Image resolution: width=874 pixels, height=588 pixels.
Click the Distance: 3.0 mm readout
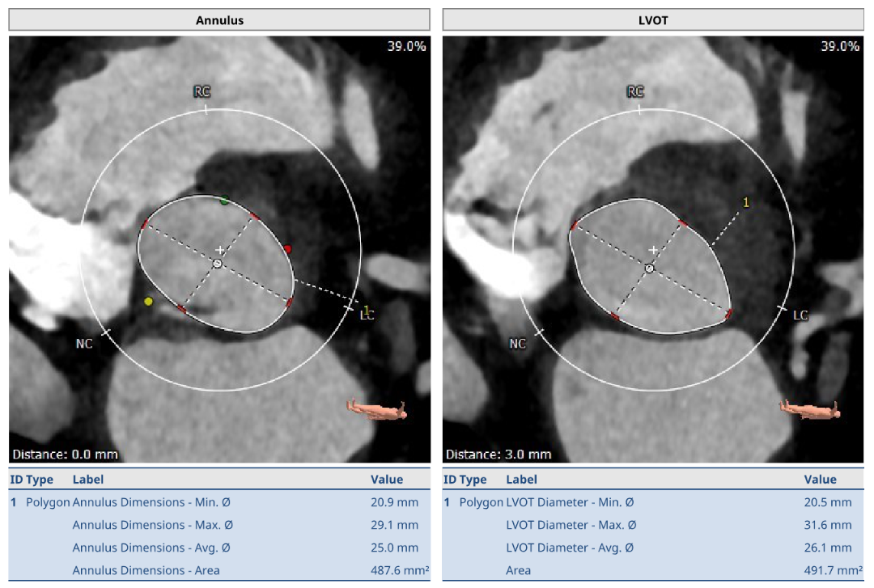[x=499, y=454]
